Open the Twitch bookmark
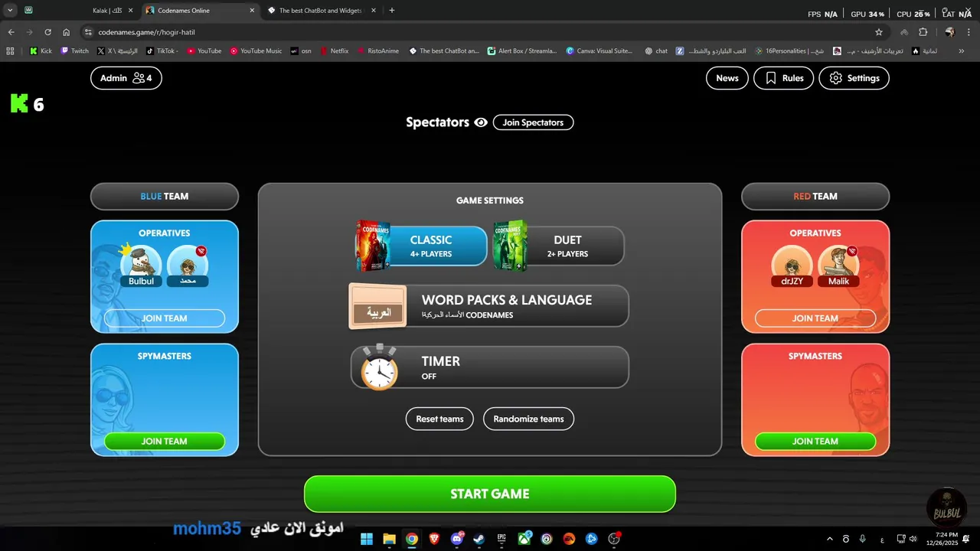 click(x=74, y=51)
